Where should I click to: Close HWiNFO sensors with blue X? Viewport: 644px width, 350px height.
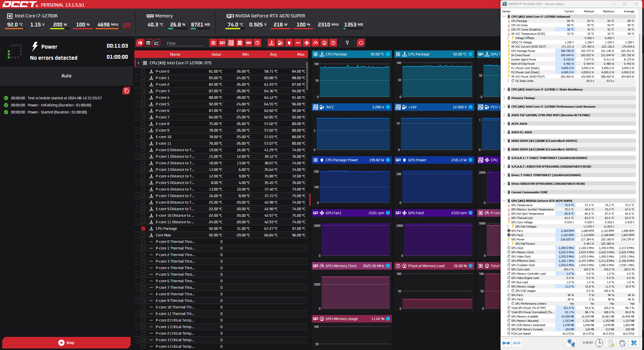(634, 343)
